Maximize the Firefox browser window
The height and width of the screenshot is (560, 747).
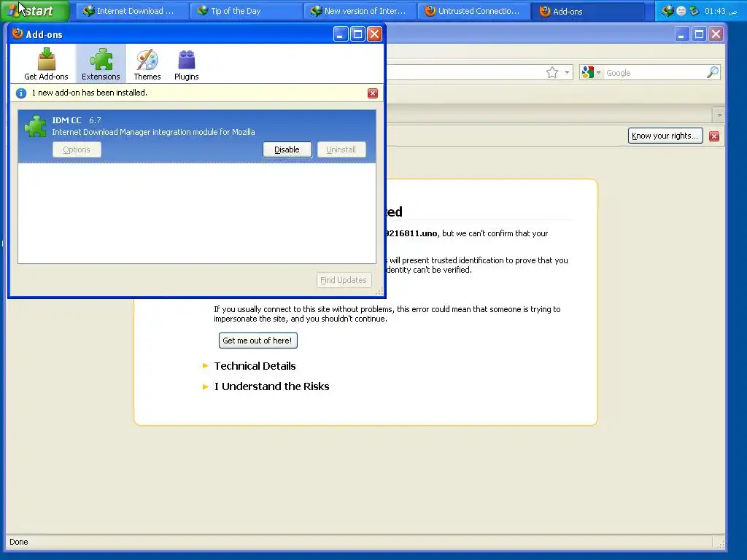click(700, 34)
